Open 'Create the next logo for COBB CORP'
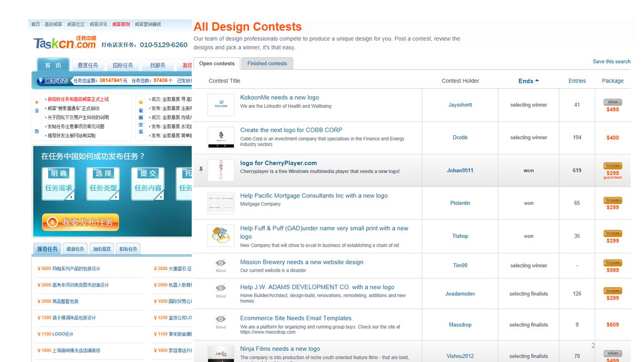Screen dimensions: 644x362 [291, 130]
